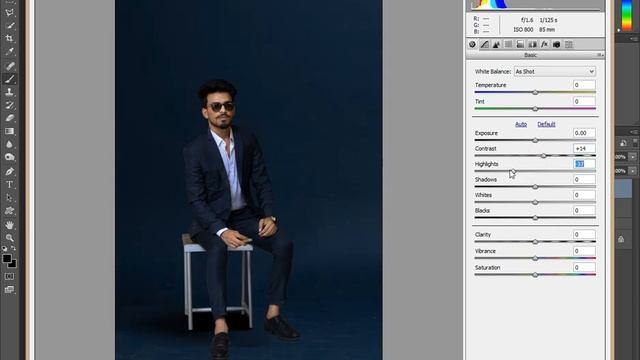Click the Contrast value field
The height and width of the screenshot is (360, 640).
click(584, 149)
